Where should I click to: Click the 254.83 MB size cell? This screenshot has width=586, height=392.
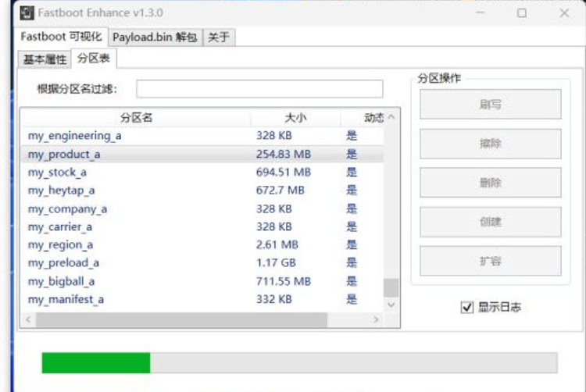(x=284, y=154)
